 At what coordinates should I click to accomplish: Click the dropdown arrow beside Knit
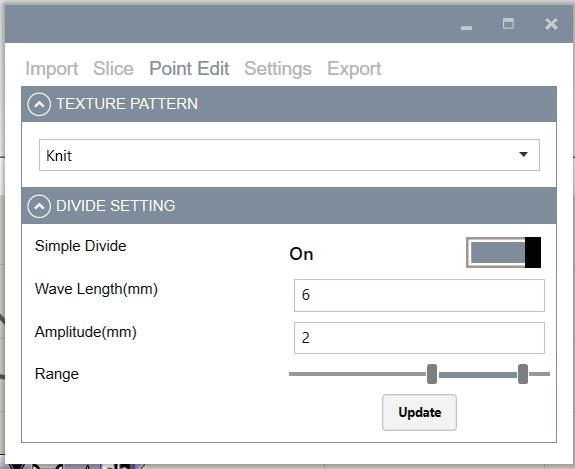coord(524,154)
